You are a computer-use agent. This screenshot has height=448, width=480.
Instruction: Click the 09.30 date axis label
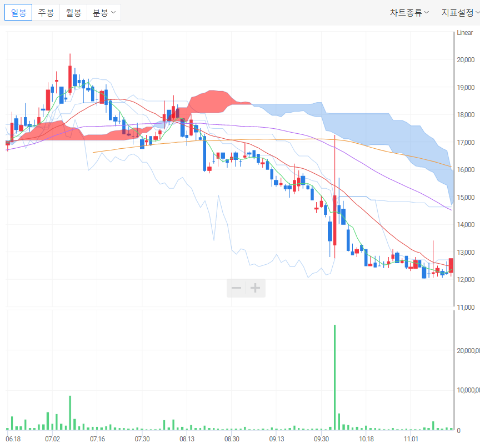(x=322, y=439)
